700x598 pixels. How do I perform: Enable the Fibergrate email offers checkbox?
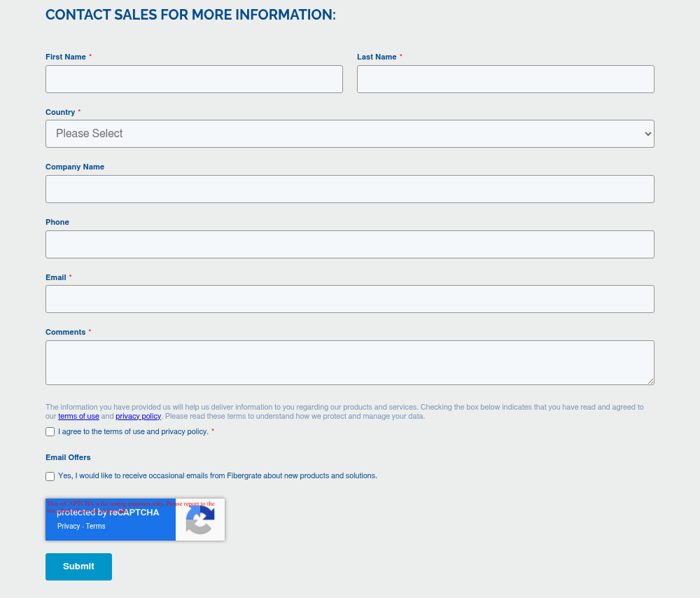(x=50, y=476)
